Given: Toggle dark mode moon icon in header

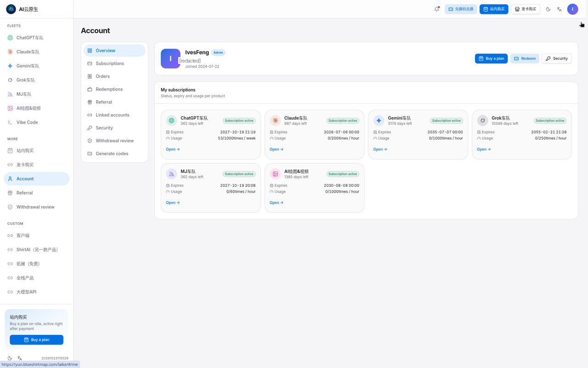Looking at the screenshot, I should click(x=548, y=9).
